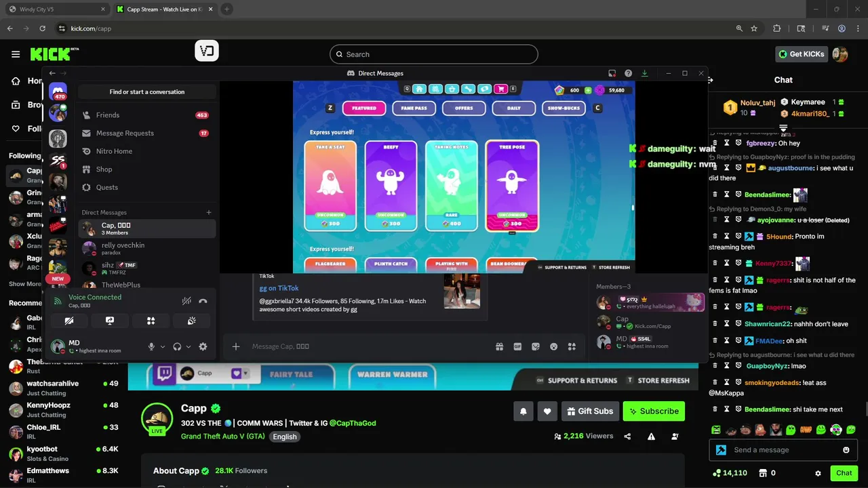Open Kick chat emote picker smiley
868x488 pixels.
click(846, 450)
